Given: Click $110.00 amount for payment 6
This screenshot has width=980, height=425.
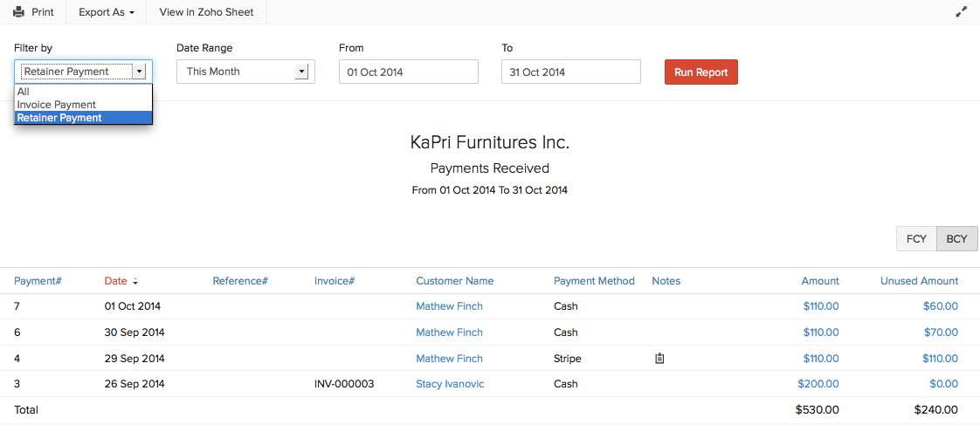Looking at the screenshot, I should 821,332.
